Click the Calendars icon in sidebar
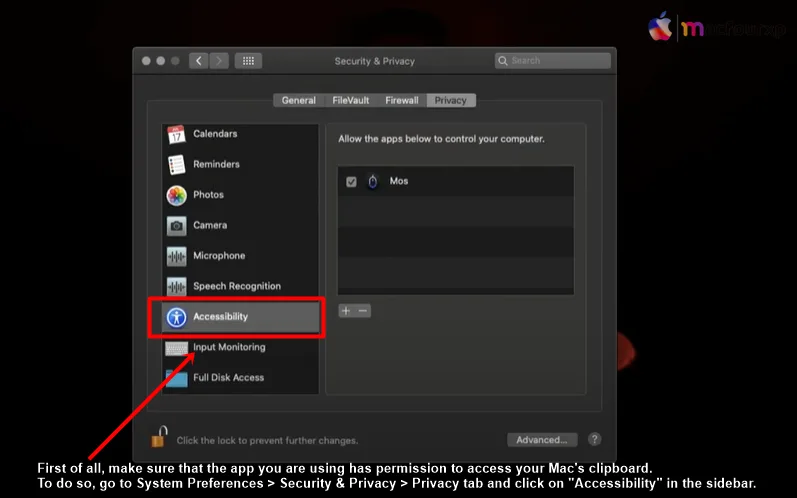Screen dimensions: 797x498 176,134
